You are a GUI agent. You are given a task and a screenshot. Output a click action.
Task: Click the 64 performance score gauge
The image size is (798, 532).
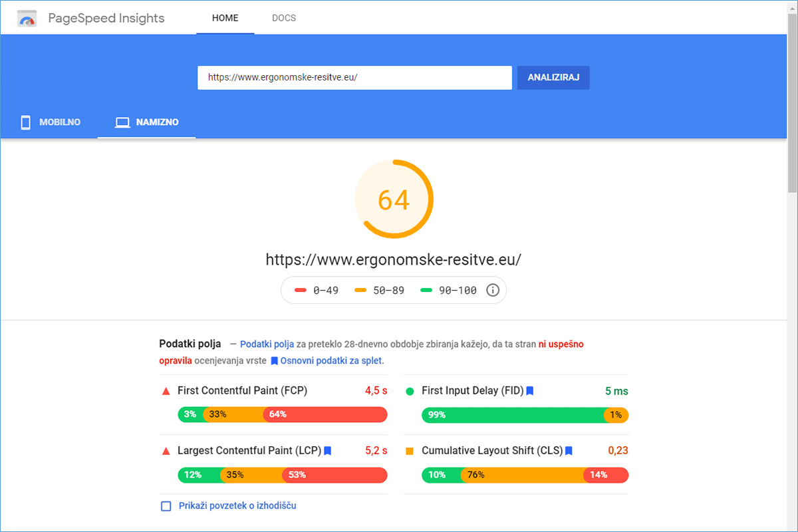click(394, 199)
